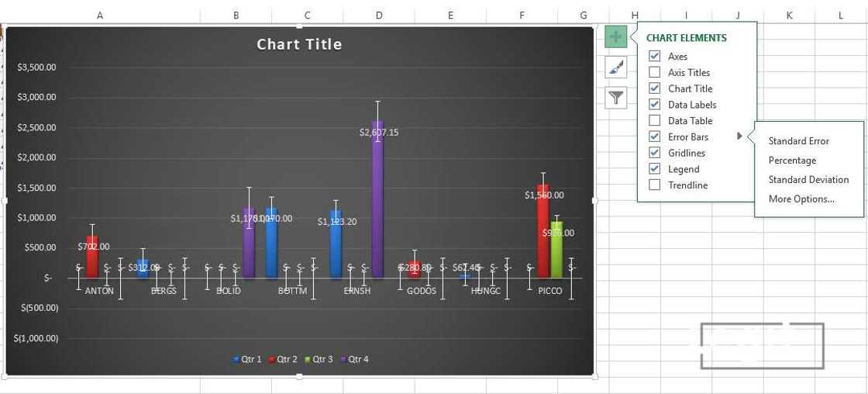Open the Chart Filters funnel button

[x=615, y=98]
